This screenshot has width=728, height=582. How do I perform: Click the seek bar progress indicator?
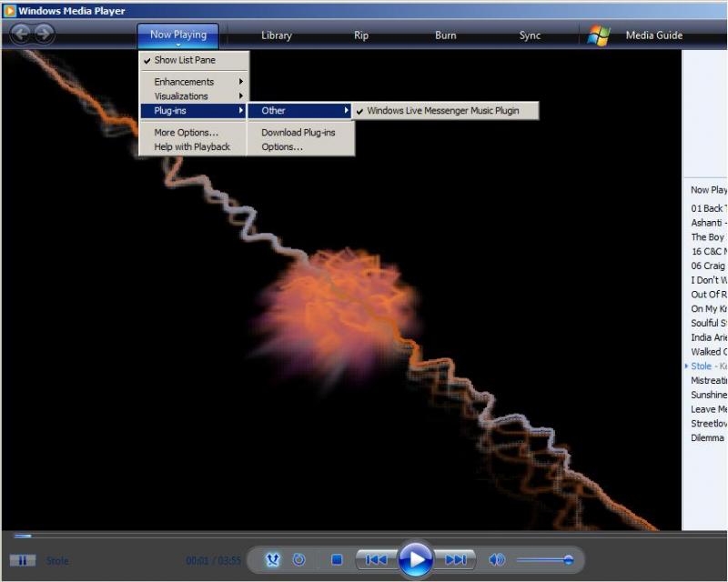coord(23,536)
